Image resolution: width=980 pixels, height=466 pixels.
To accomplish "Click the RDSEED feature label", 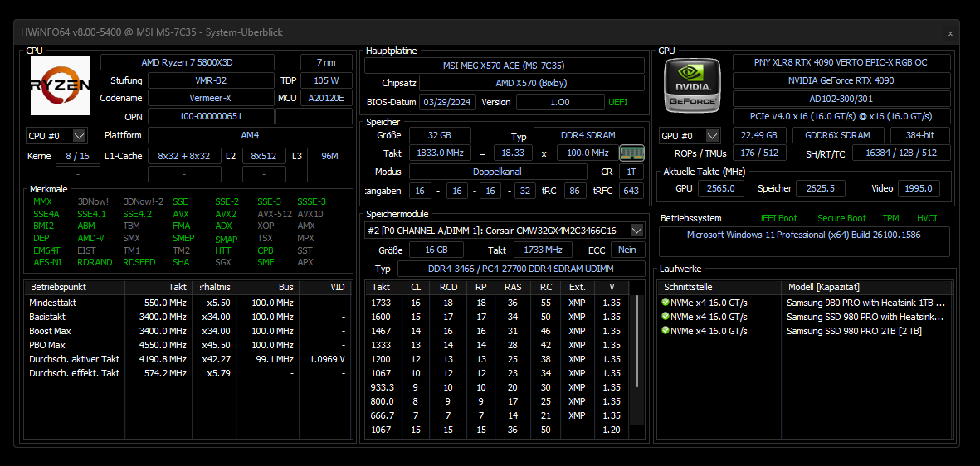I will click(x=139, y=262).
